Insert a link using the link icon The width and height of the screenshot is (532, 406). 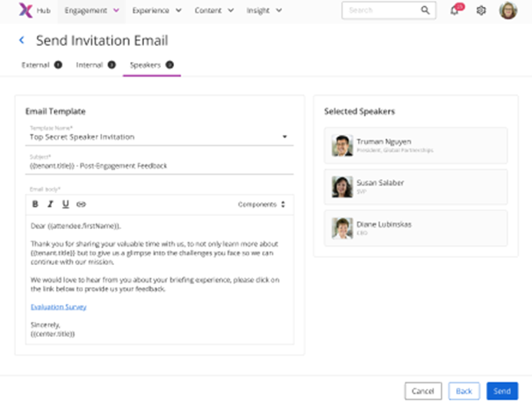point(81,205)
